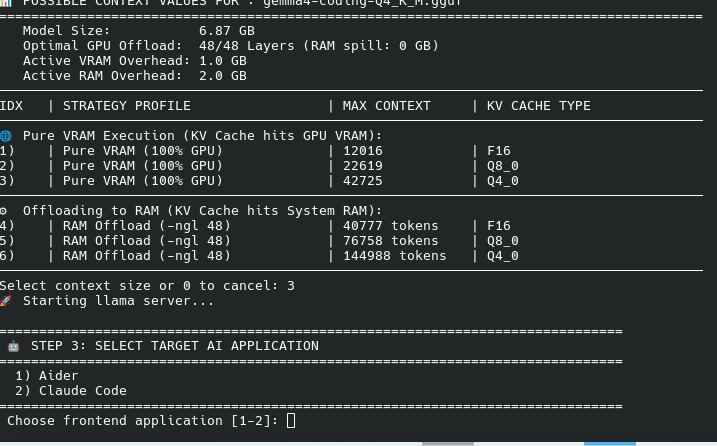Select the Claude Code option line

point(71,391)
